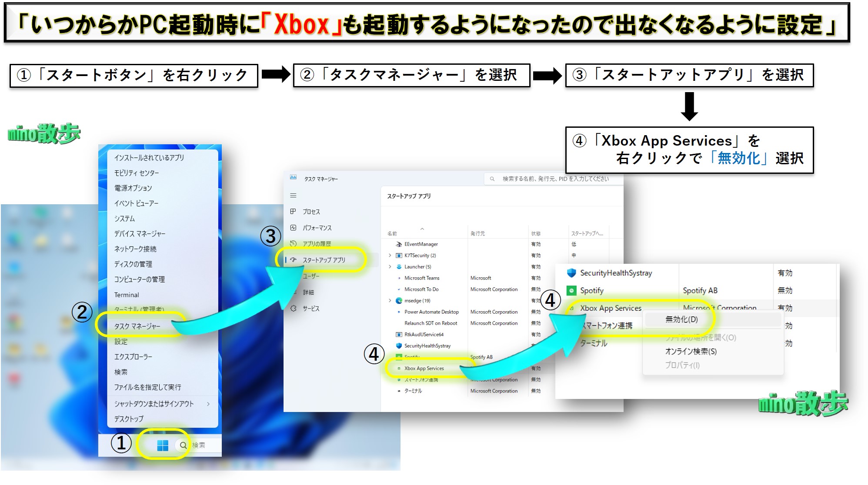Open Task Manager hamburger menu icon
Screen dimensions: 868x485
293,196
